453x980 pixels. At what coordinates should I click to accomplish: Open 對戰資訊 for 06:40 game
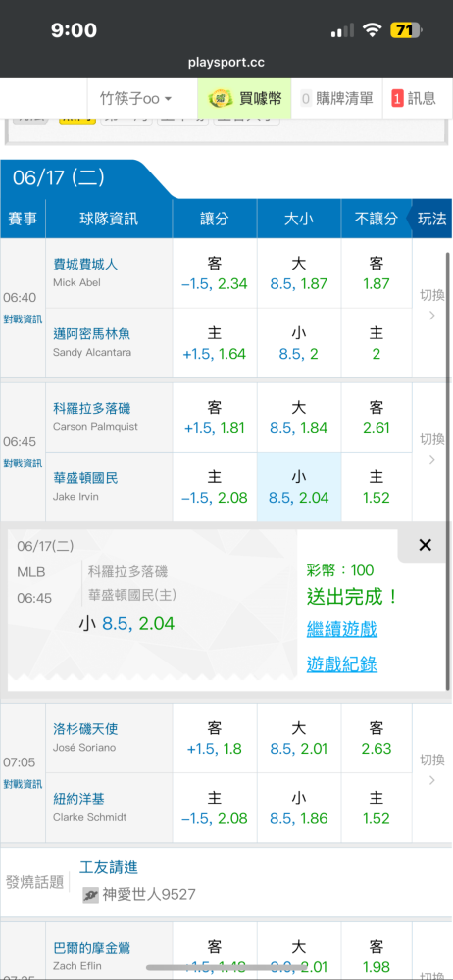click(x=23, y=319)
